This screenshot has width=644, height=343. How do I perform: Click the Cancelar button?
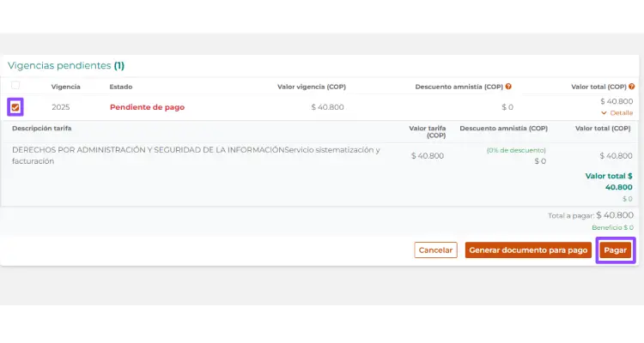[x=435, y=250]
